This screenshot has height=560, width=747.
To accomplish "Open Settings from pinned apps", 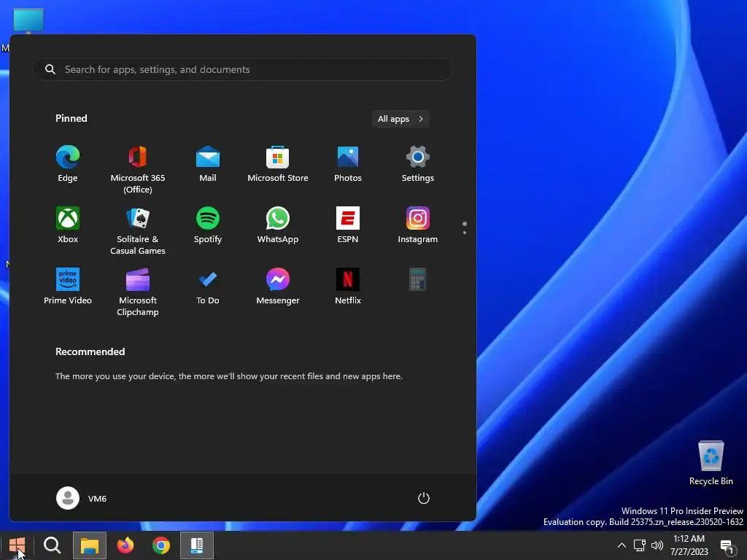I will [x=418, y=164].
